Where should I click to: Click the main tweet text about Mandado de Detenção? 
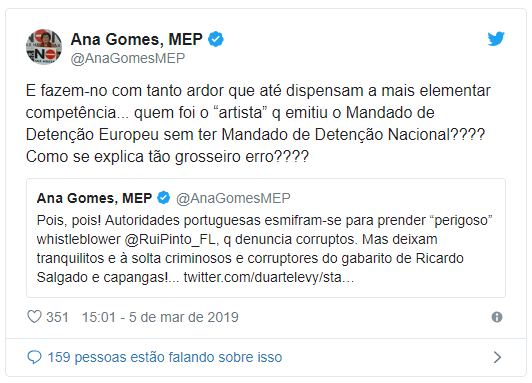(258, 123)
